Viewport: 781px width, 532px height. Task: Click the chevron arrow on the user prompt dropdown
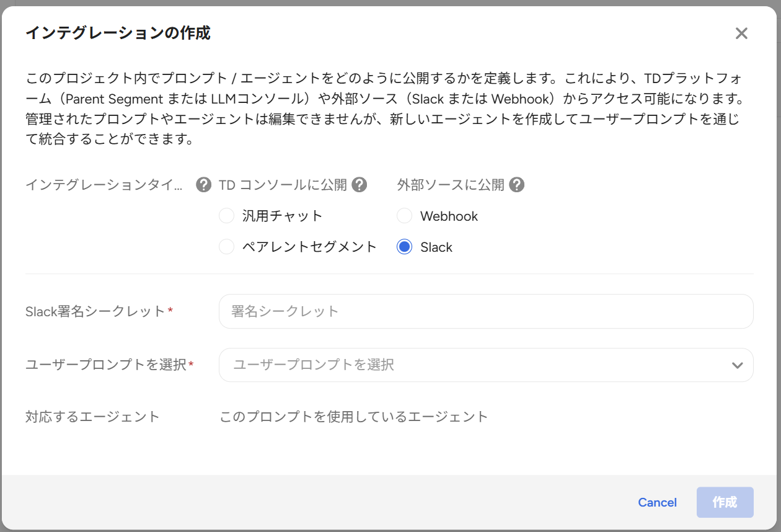737,365
